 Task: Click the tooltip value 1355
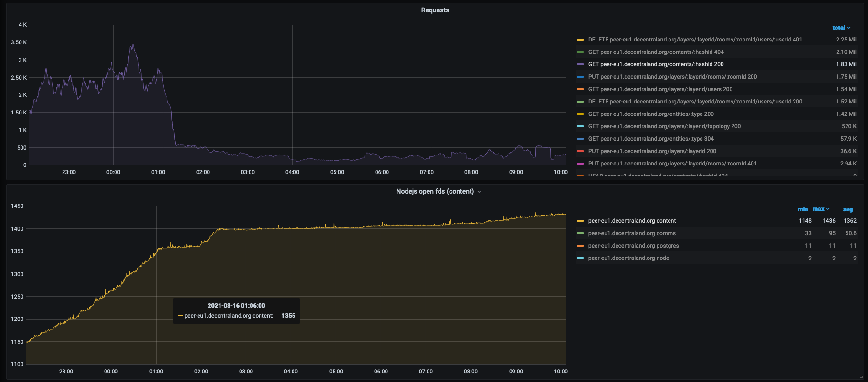[x=288, y=316]
